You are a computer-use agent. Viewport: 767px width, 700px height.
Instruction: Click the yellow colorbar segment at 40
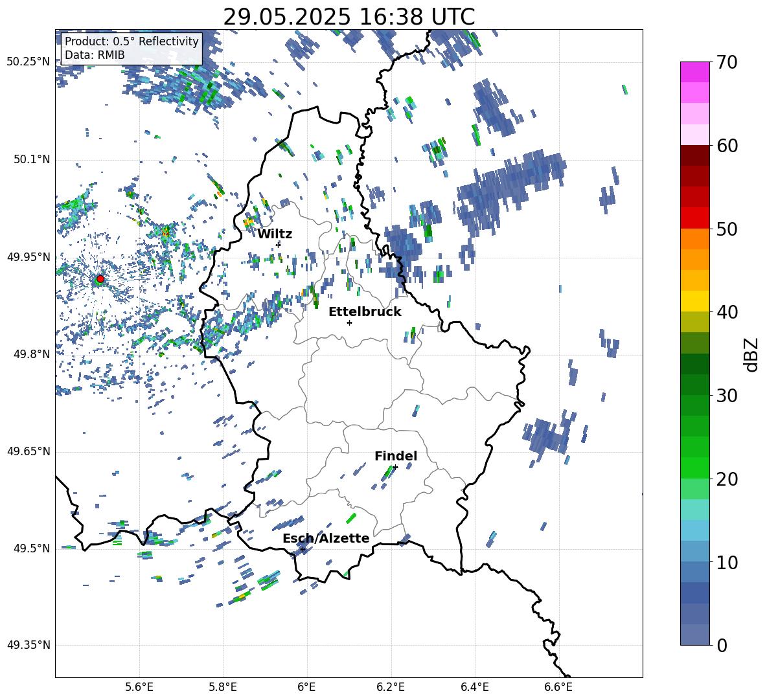(694, 301)
